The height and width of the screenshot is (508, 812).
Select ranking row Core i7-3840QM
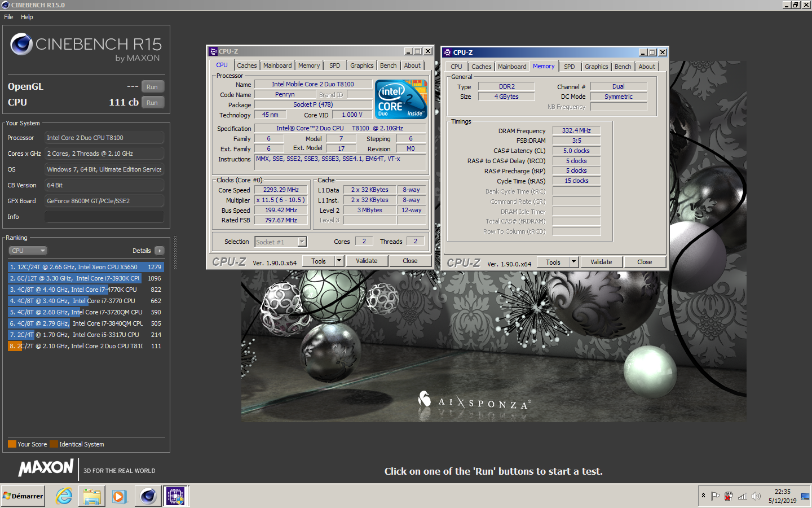[x=86, y=323]
